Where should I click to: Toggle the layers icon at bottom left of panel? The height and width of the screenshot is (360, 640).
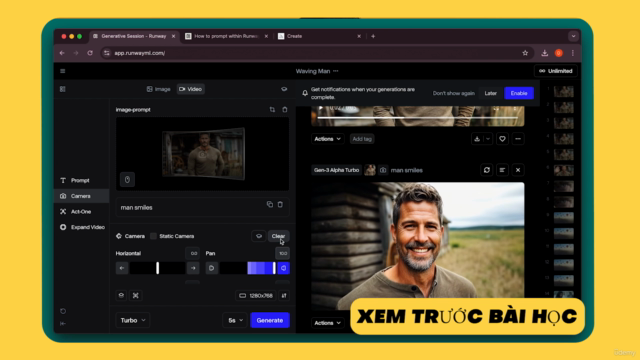pos(121,296)
